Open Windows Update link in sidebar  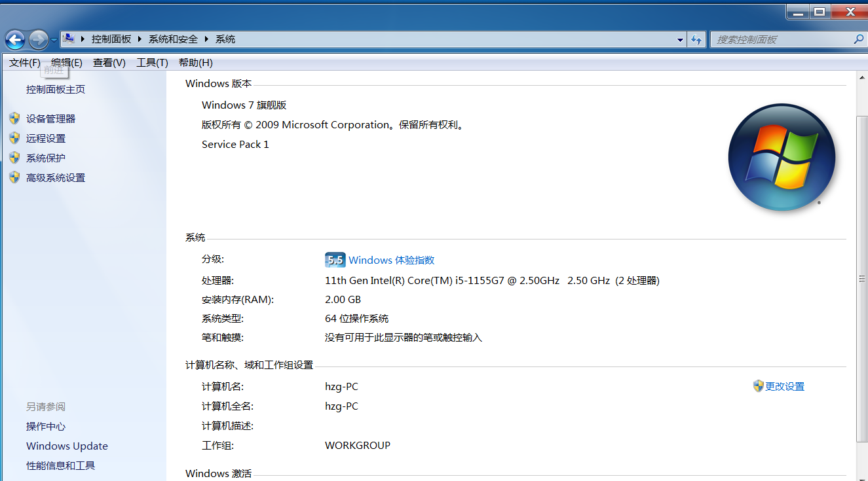(67, 446)
